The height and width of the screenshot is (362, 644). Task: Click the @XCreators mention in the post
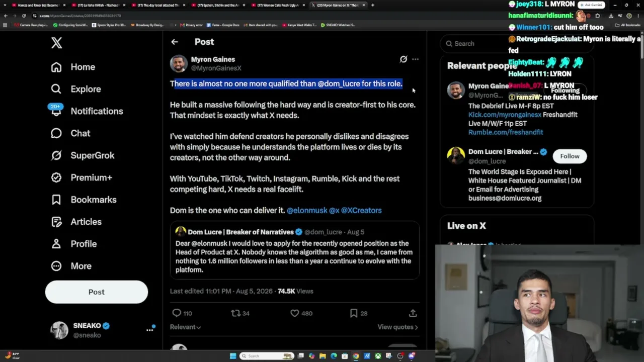click(361, 210)
